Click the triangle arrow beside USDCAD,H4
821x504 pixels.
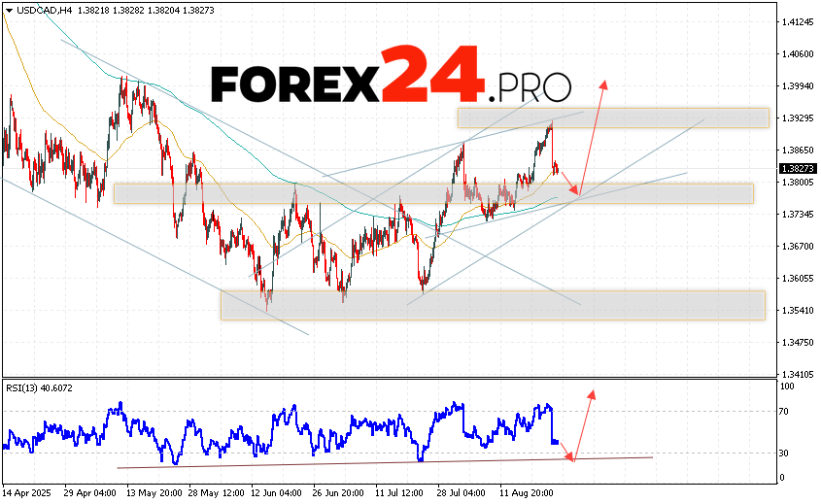[8, 7]
